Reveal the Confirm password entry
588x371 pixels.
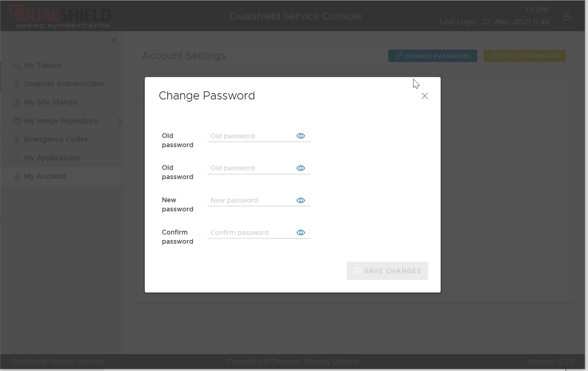click(x=301, y=233)
